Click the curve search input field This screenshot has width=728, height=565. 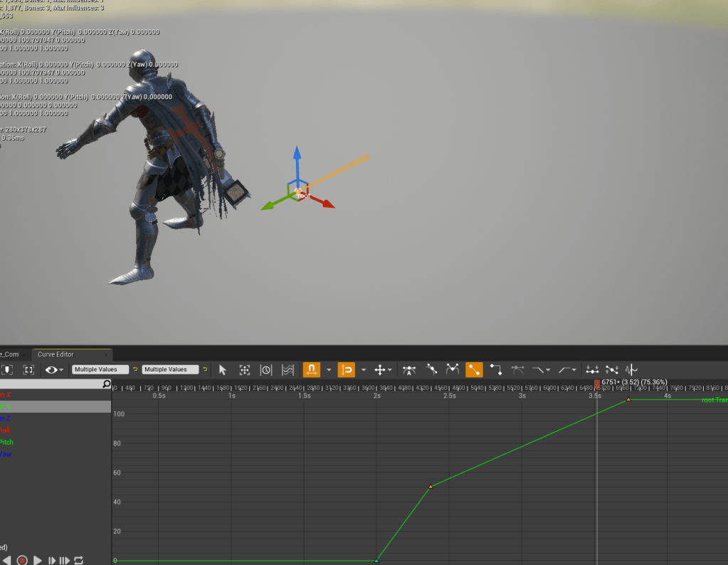51,384
